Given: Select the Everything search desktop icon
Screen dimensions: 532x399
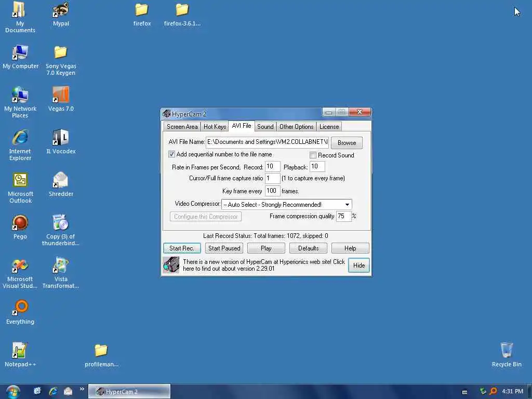Looking at the screenshot, I should click(x=20, y=312).
